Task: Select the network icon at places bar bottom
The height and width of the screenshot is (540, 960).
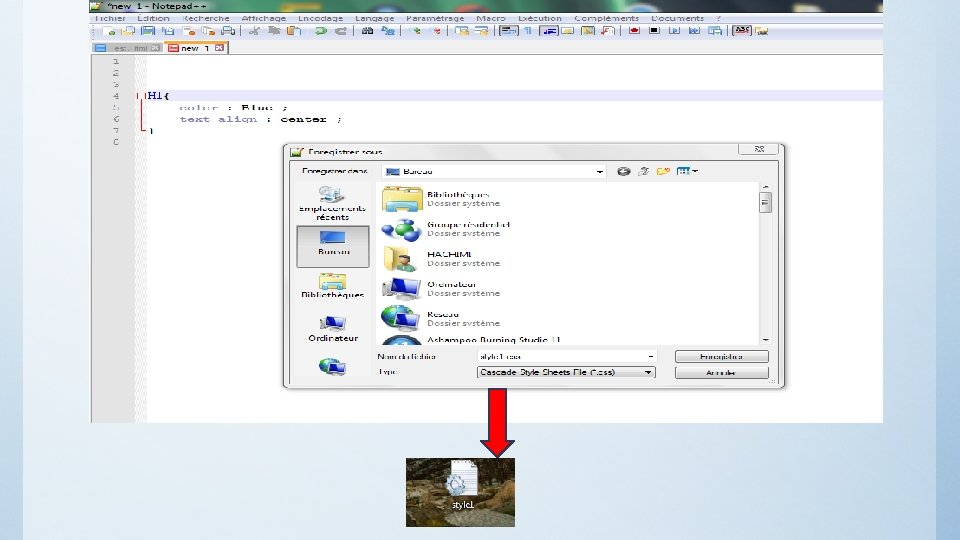Action: 332,366
